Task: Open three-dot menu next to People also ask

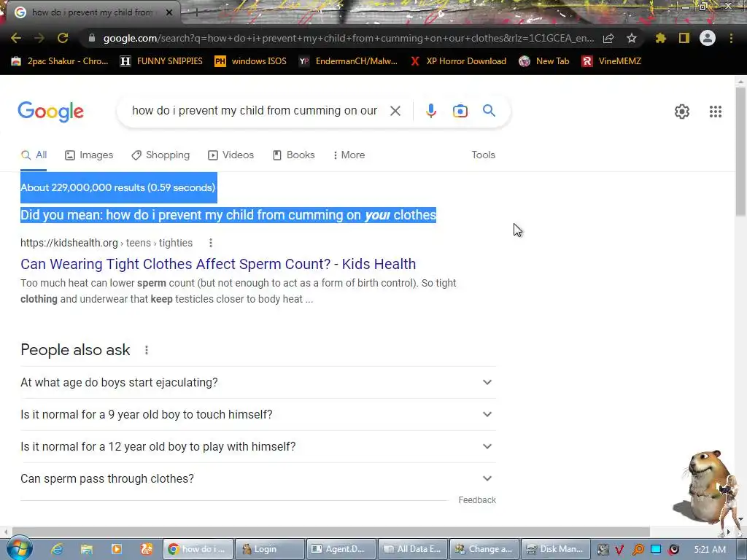Action: click(146, 350)
